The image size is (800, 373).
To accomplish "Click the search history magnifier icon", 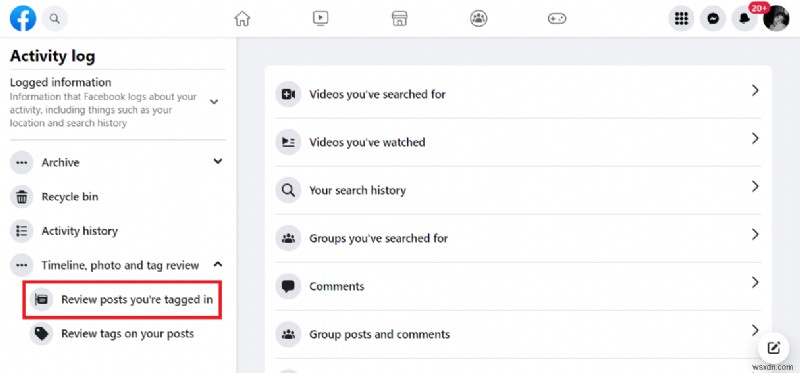I will coord(288,190).
